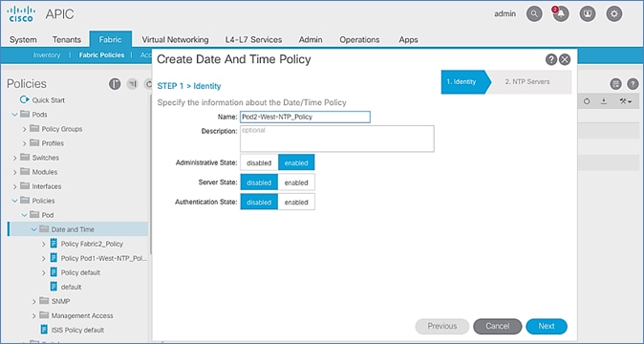Click the Next button
This screenshot has width=644, height=344.
click(547, 327)
